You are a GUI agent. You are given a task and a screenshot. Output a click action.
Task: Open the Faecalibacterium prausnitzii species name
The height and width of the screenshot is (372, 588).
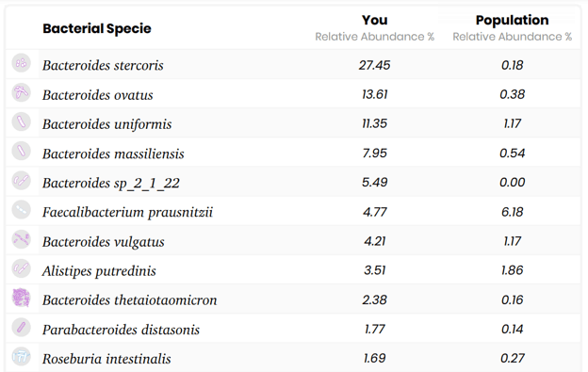tap(127, 213)
